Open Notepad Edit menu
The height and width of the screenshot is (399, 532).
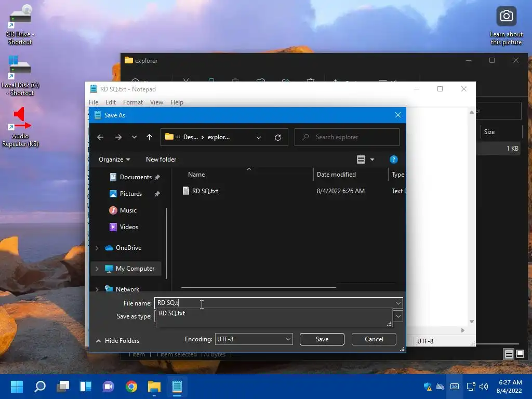point(111,102)
